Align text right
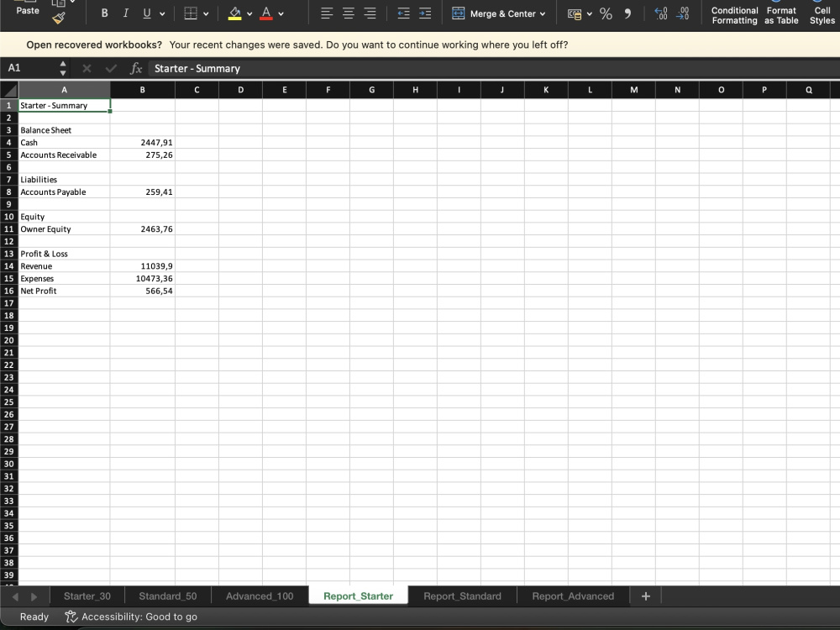The height and width of the screenshot is (630, 840). (x=370, y=13)
